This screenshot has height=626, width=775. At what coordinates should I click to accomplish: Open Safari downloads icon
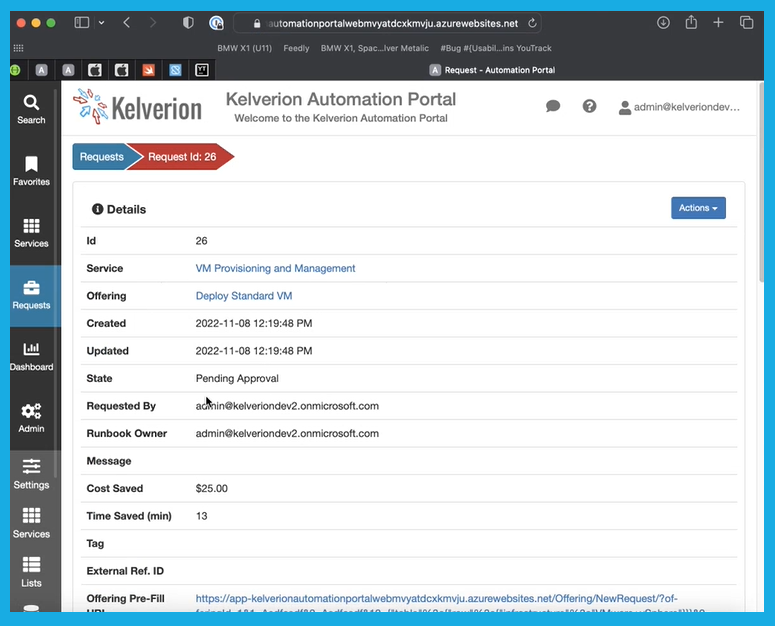coord(663,23)
